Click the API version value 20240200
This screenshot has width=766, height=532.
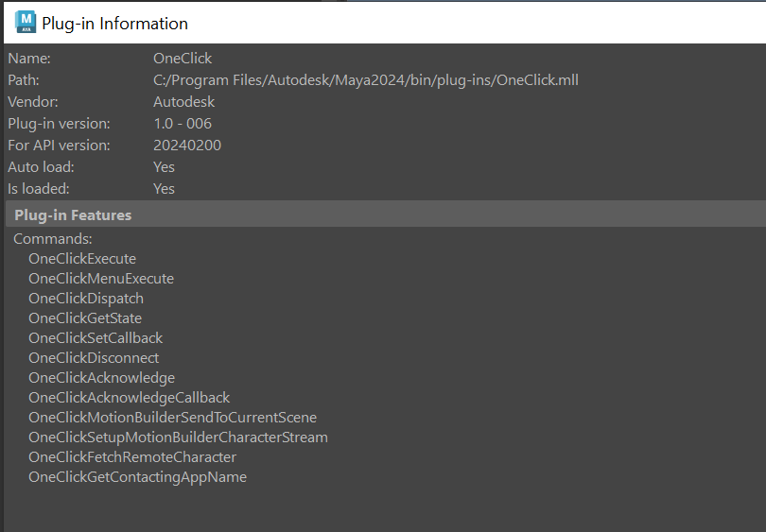(x=186, y=146)
